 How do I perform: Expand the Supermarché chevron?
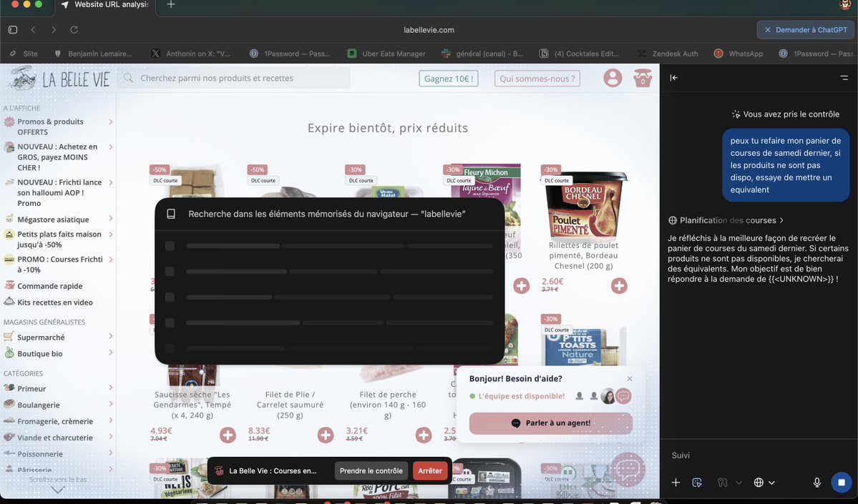click(110, 336)
